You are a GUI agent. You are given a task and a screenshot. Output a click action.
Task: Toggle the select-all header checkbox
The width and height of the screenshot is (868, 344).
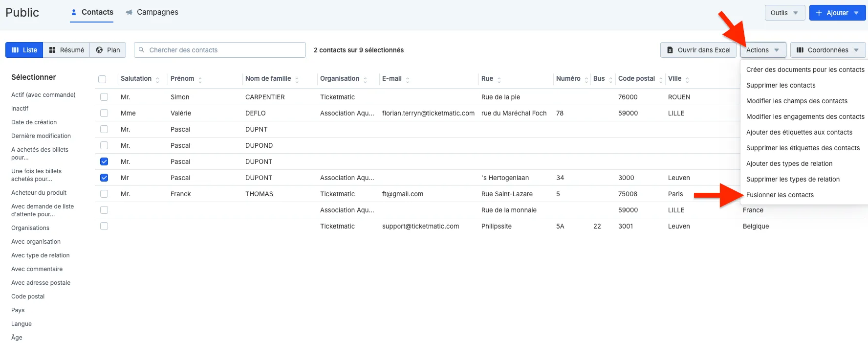(102, 79)
